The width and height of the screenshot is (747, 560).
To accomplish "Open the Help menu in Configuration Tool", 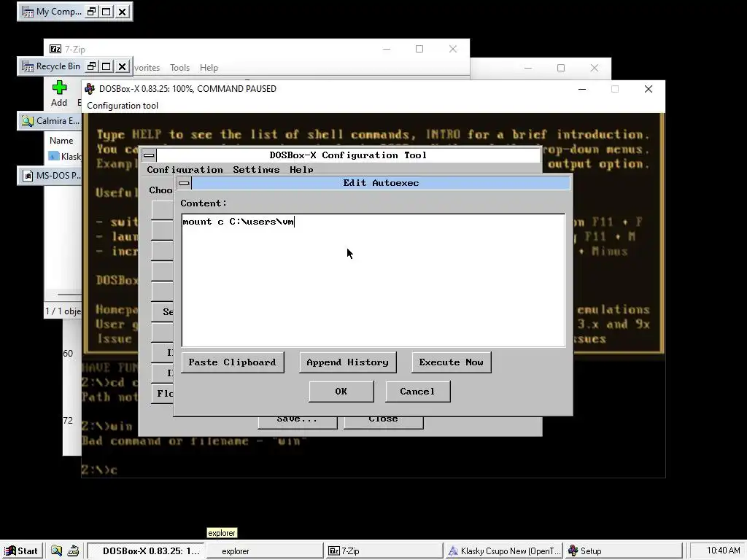I will tap(301, 169).
